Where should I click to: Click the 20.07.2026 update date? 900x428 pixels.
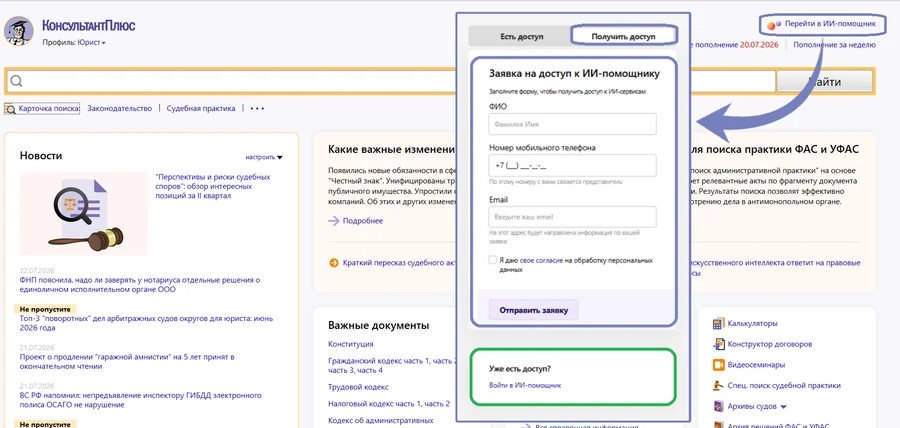759,45
